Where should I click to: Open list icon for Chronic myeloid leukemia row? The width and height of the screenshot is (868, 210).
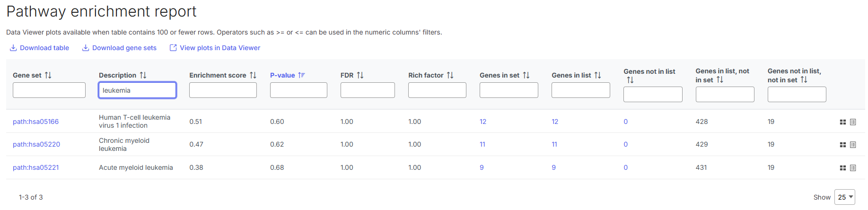coord(853,145)
